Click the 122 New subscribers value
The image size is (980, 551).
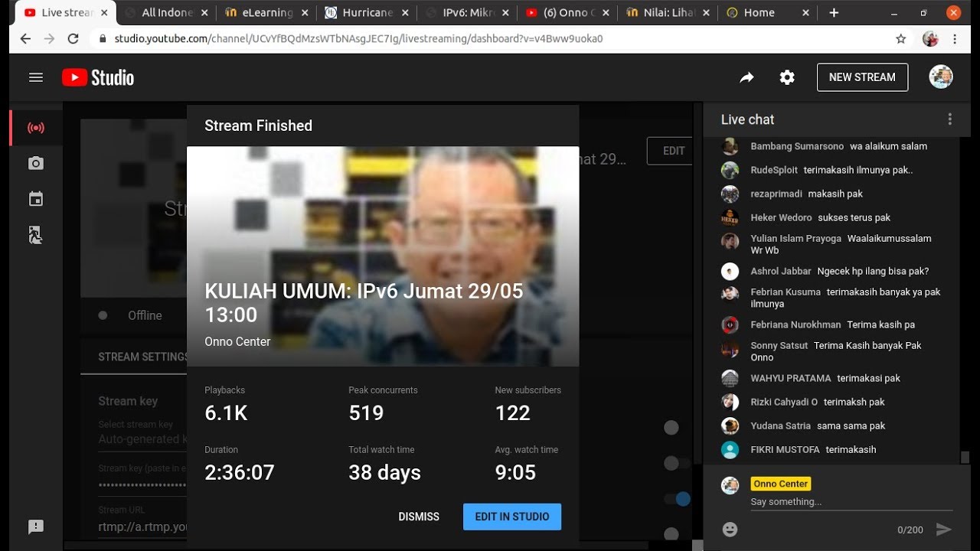512,413
